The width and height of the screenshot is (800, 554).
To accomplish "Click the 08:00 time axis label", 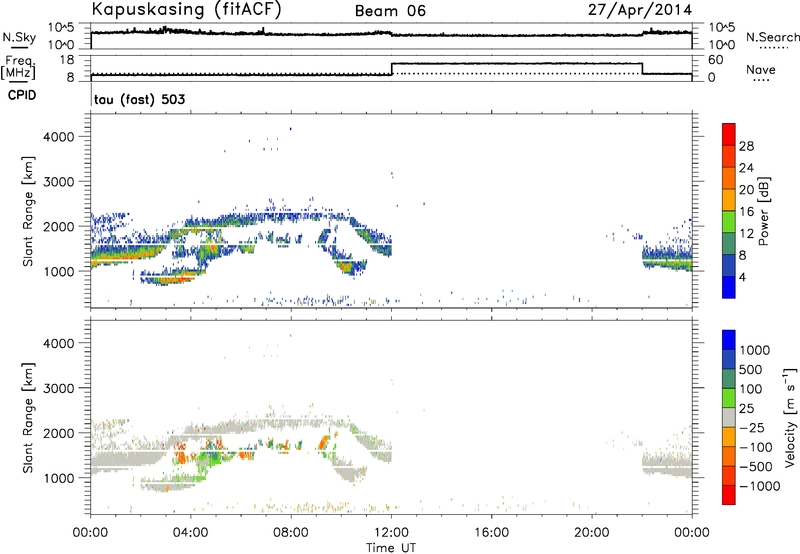I will pyautogui.click(x=291, y=533).
